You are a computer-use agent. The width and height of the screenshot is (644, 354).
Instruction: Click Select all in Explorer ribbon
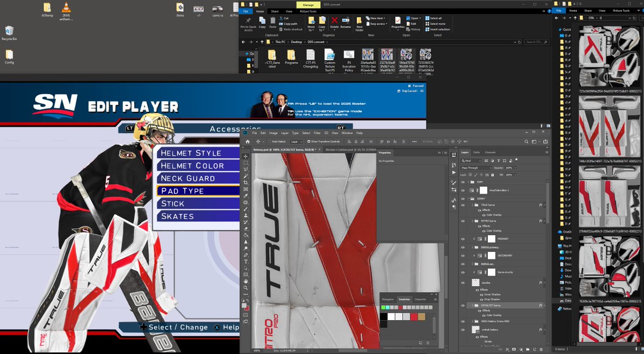[434, 18]
